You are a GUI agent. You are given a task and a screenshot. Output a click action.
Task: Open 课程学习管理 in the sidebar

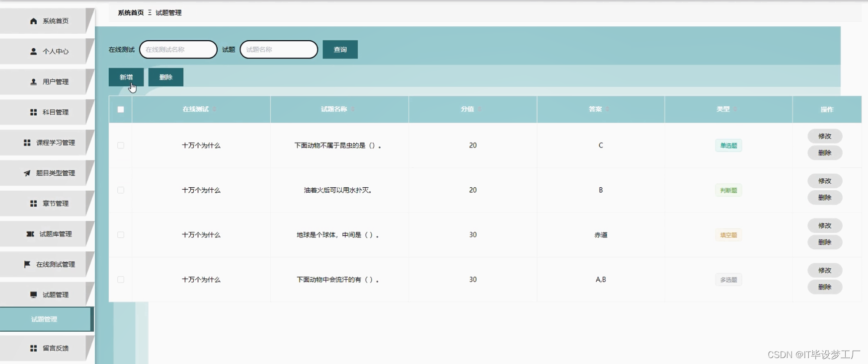coord(46,143)
